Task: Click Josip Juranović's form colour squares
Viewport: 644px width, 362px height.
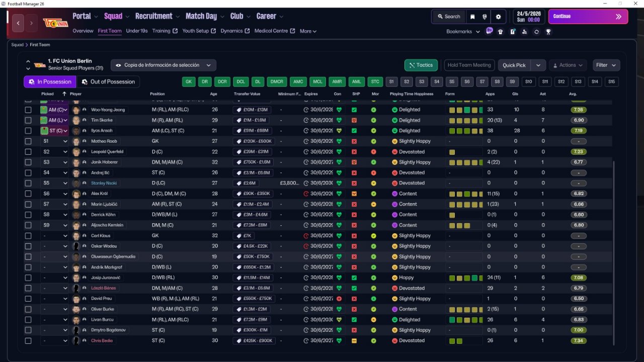Action: pos(465,278)
